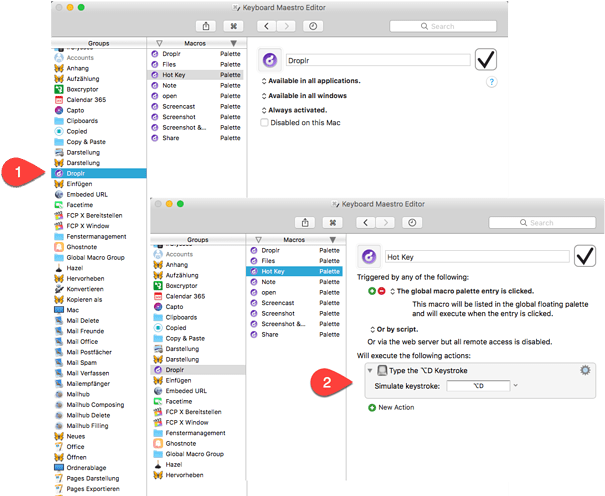
Task: Add a trigger with the green plus
Action: pyautogui.click(x=372, y=291)
